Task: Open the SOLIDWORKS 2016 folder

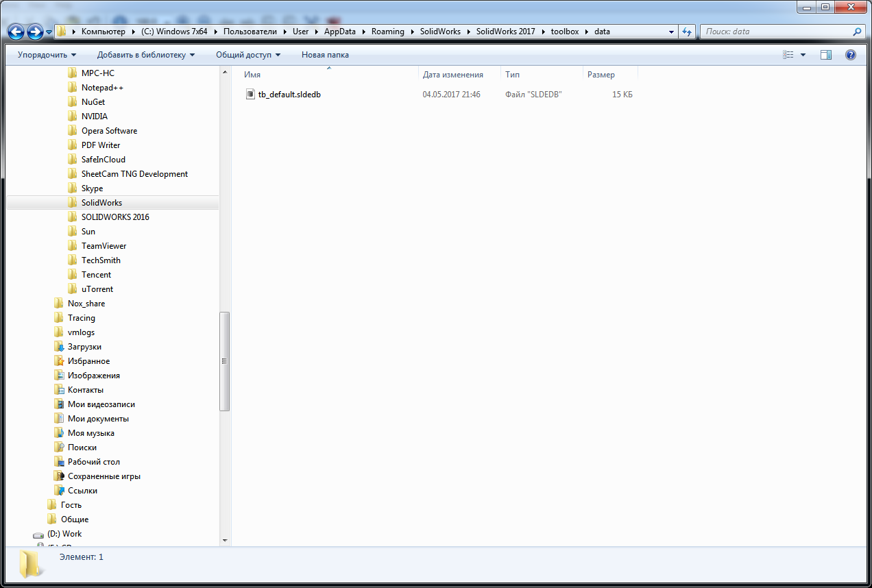Action: tap(115, 217)
